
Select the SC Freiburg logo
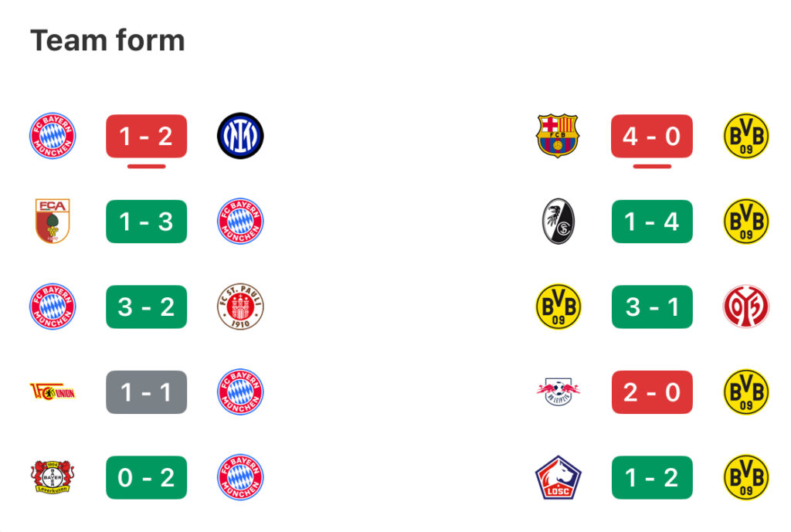click(x=558, y=221)
